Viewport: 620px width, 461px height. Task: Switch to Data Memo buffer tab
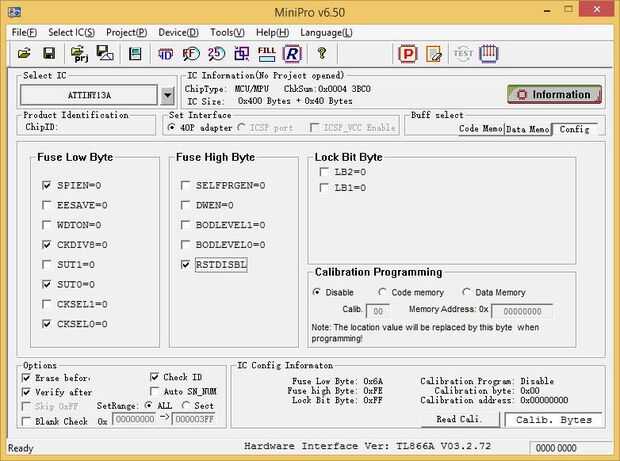(x=528, y=129)
